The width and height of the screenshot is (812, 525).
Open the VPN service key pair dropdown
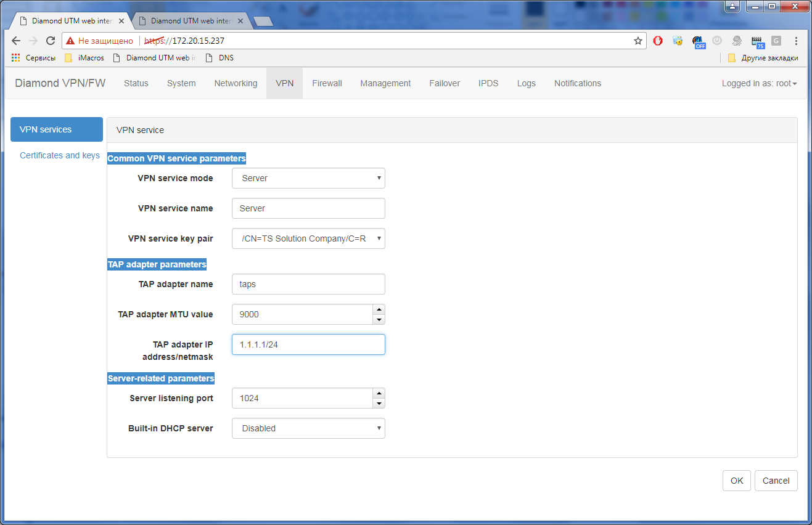[x=308, y=238]
